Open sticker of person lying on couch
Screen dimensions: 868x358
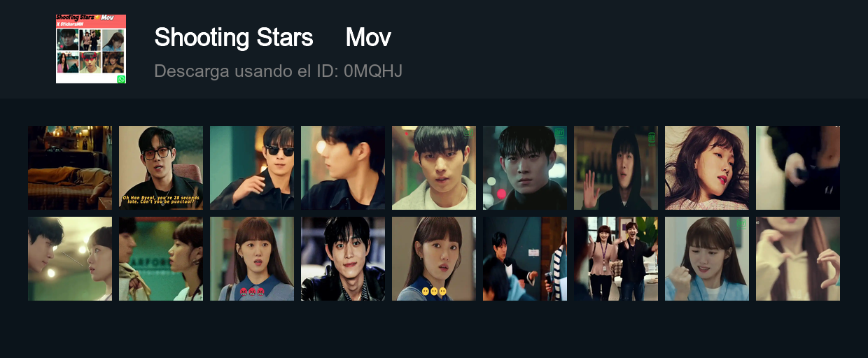click(70, 168)
